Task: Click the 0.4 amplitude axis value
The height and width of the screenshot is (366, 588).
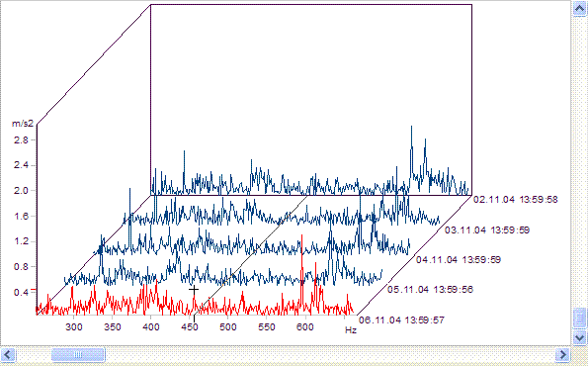Action: (x=21, y=292)
